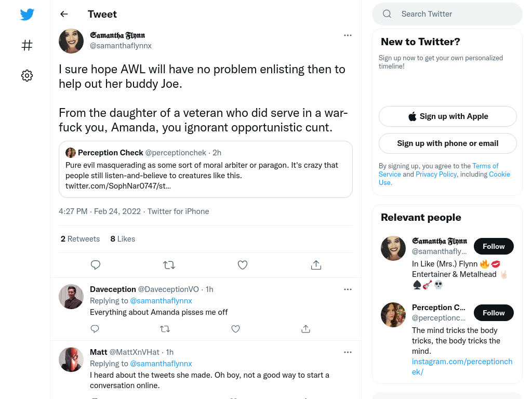Open the quoted Perception Check tweet

(x=206, y=169)
